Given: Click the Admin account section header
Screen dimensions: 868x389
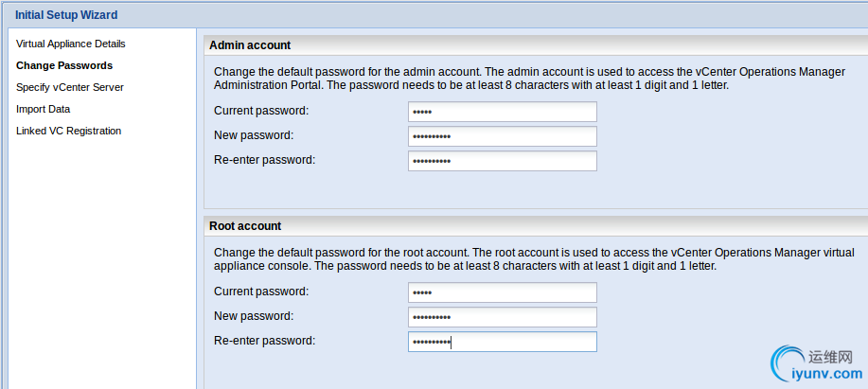Looking at the screenshot, I should coord(250,45).
